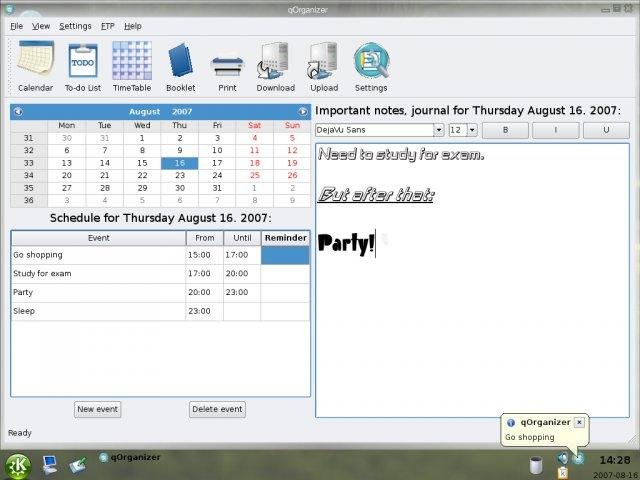The height and width of the screenshot is (480, 640).
Task: Click the Party! text in notes
Action: (x=346, y=243)
